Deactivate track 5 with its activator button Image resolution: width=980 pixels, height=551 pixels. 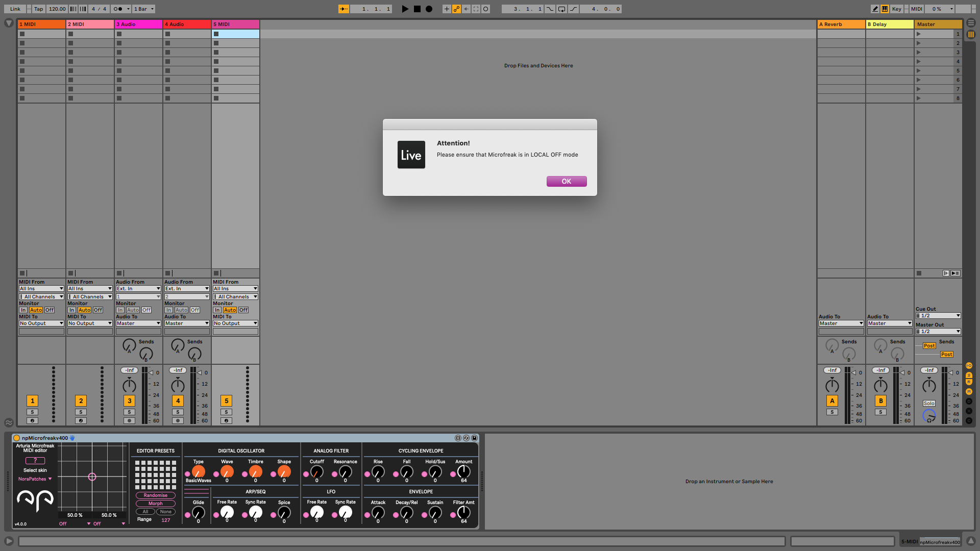(226, 401)
